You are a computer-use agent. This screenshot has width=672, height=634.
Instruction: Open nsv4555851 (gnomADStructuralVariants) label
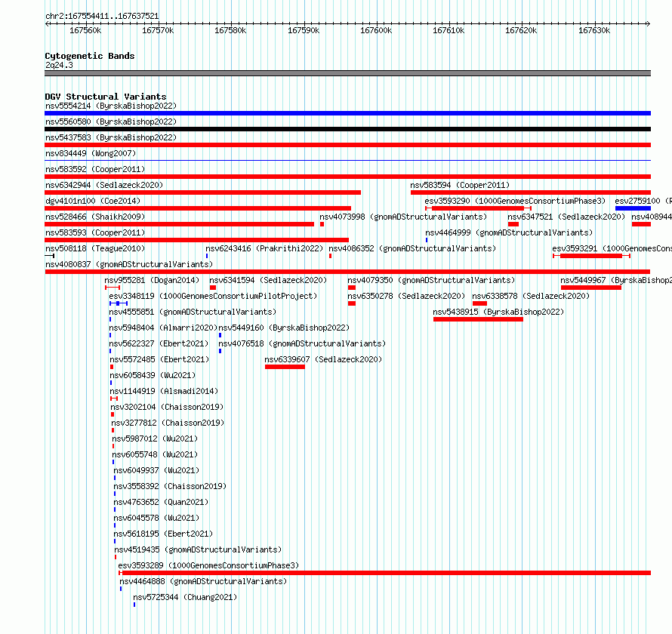[x=193, y=312]
